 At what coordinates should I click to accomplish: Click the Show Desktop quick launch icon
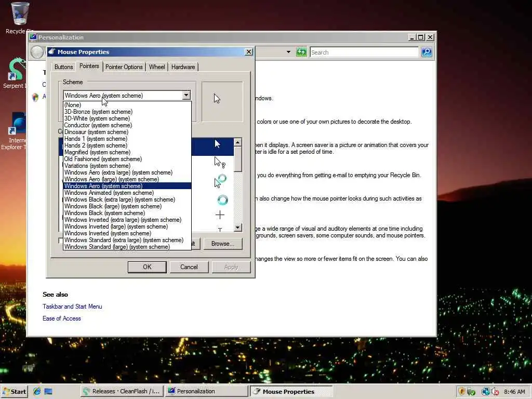point(48,391)
